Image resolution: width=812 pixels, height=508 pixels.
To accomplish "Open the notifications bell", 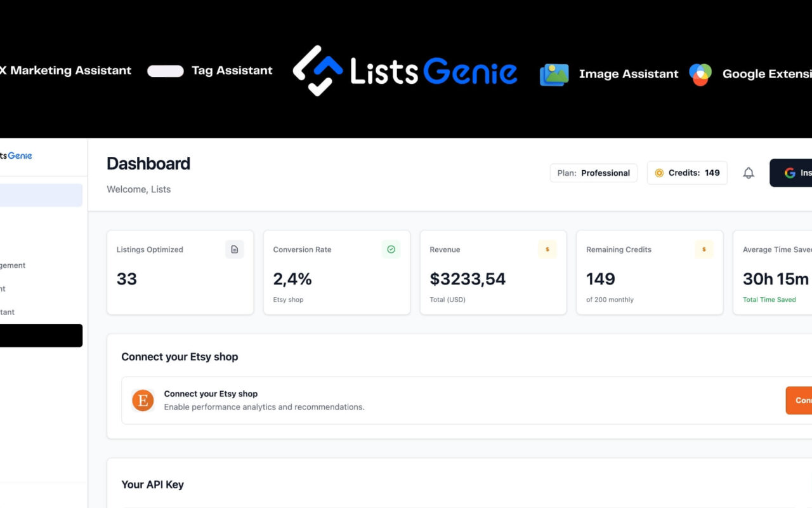I will (749, 173).
